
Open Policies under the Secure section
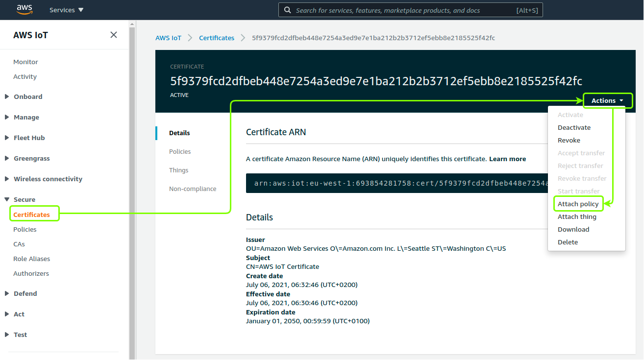coord(25,229)
